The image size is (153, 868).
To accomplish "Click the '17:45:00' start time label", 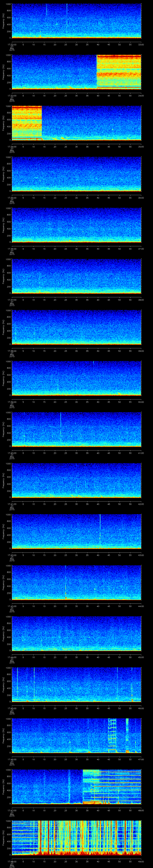I will pyautogui.click(x=12, y=708).
